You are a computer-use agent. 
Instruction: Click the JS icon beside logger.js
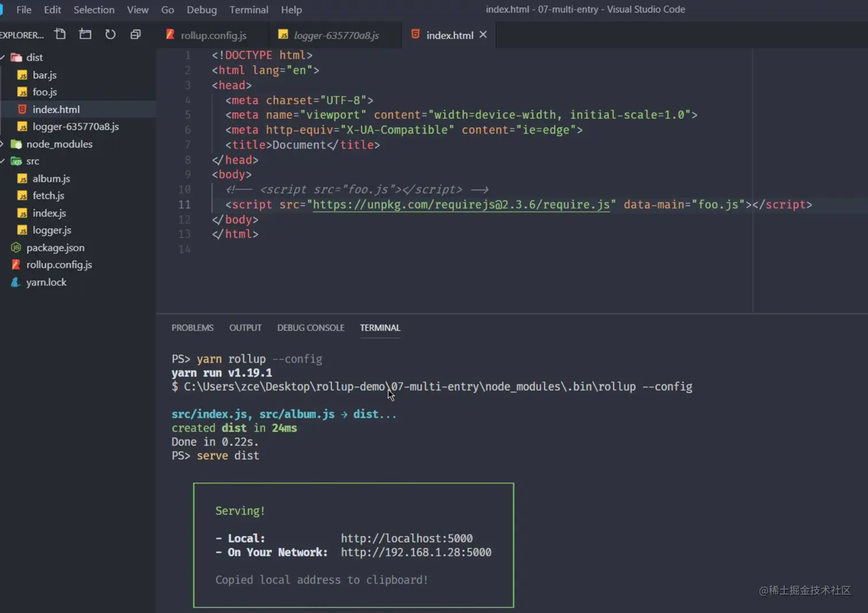(22, 230)
